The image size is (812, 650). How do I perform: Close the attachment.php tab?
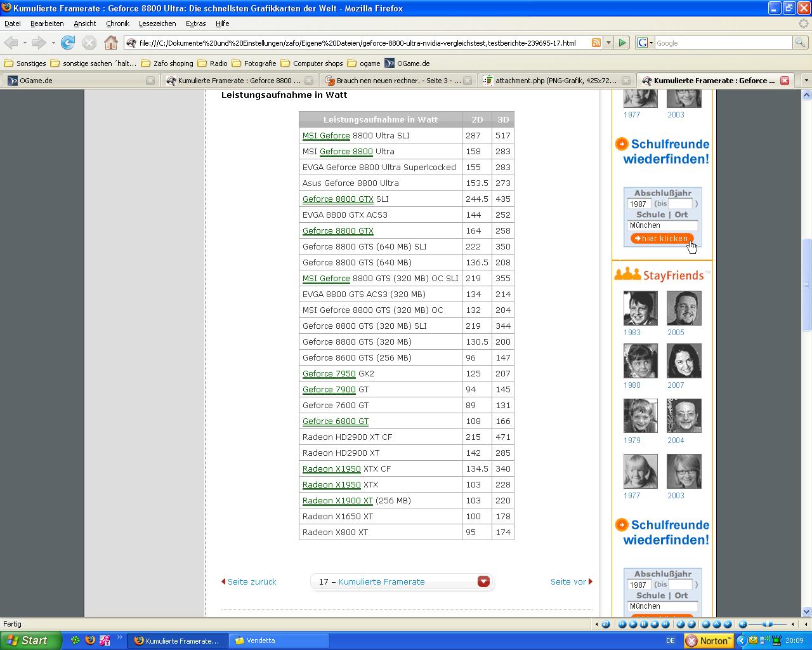pos(626,81)
